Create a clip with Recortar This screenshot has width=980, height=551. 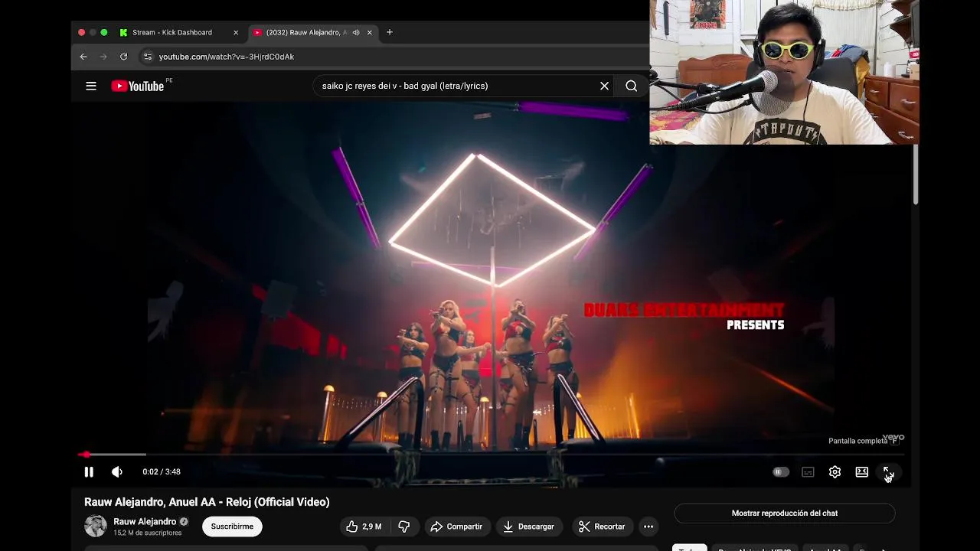pyautogui.click(x=602, y=527)
